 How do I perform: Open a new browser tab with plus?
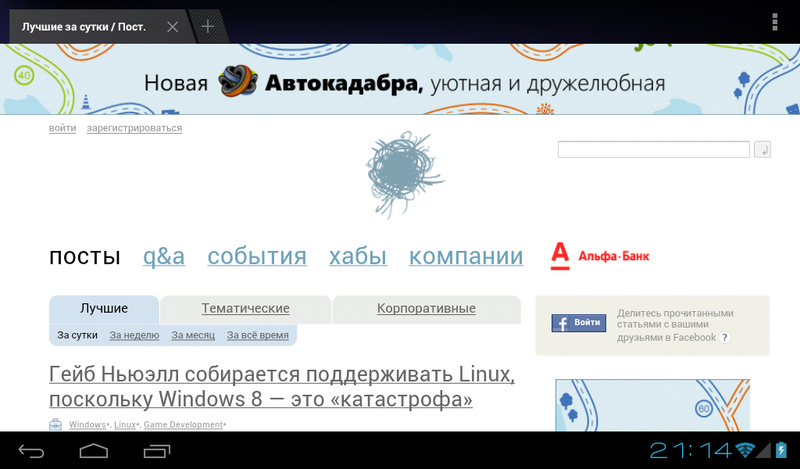(x=208, y=27)
